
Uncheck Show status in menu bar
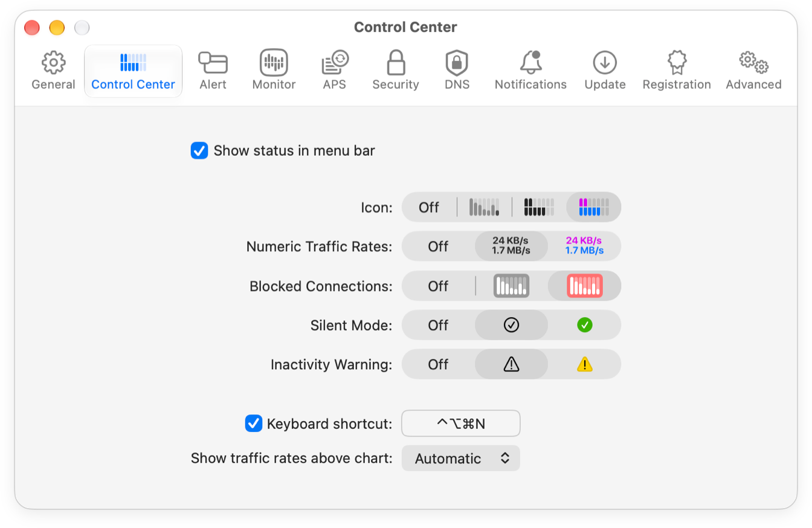199,150
